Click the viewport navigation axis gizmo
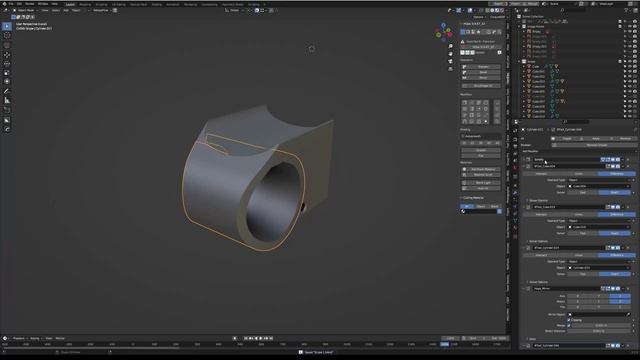The image size is (640, 360). click(444, 33)
